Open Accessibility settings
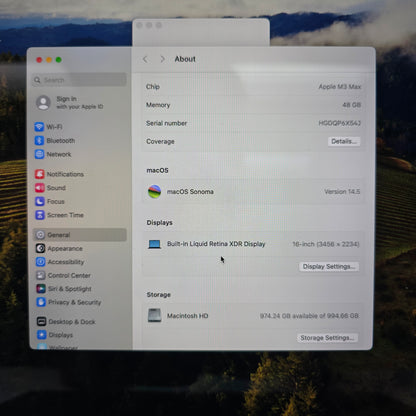 tap(60, 262)
